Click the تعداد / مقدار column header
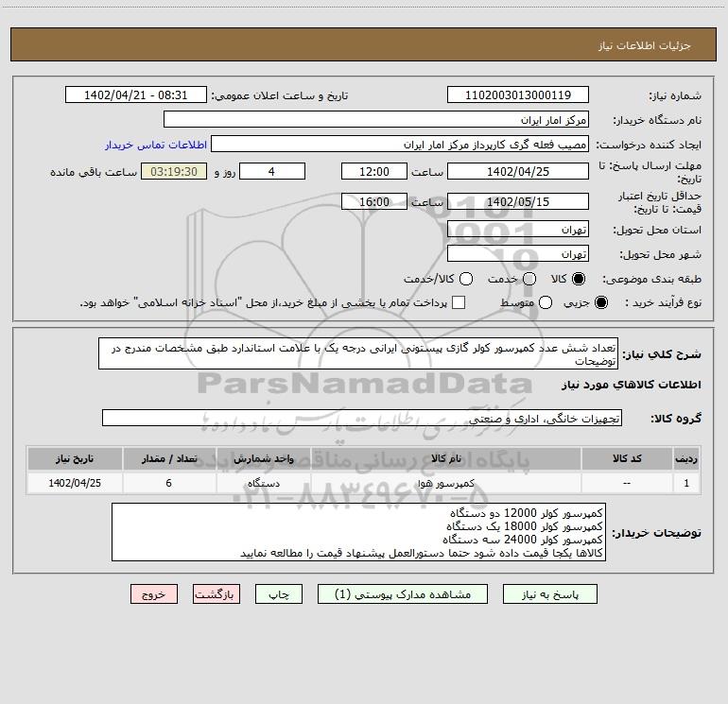The height and width of the screenshot is (704, 728). pyautogui.click(x=169, y=458)
